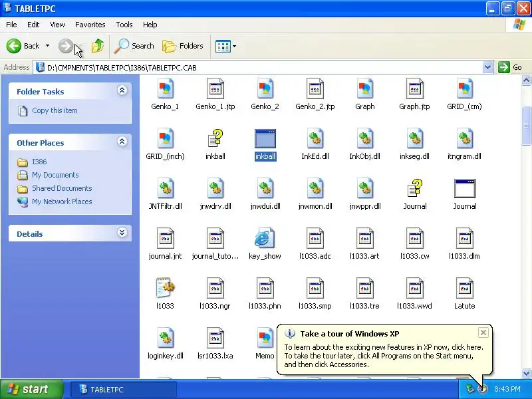This screenshot has height=399, width=532.
Task: Click the greyed Forward arrow button
Action: [65, 46]
